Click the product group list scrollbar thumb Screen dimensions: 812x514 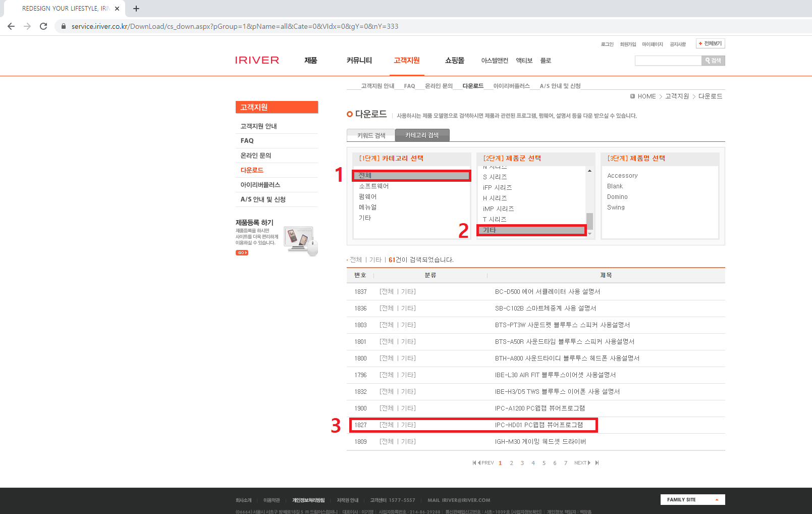(x=589, y=221)
